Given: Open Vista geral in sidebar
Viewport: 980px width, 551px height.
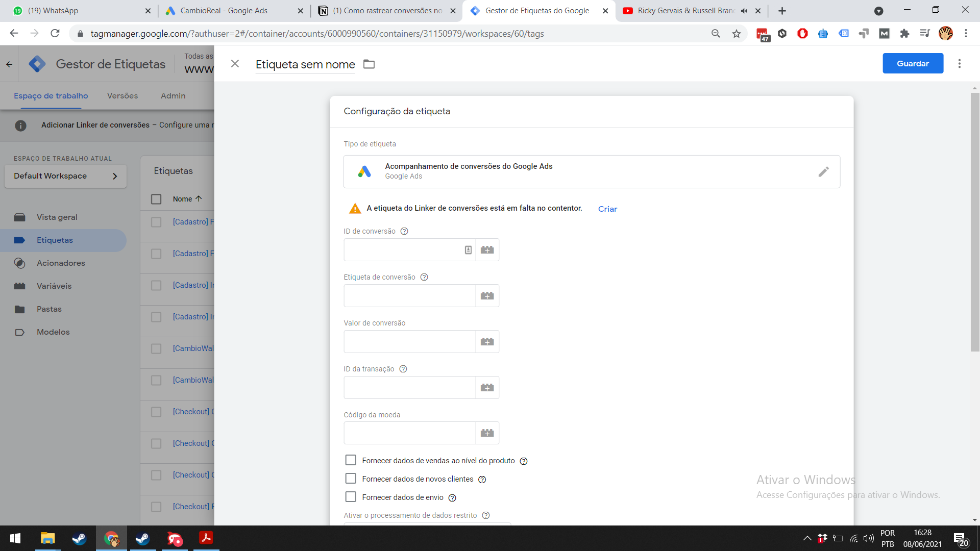Looking at the screenshot, I should pyautogui.click(x=57, y=217).
